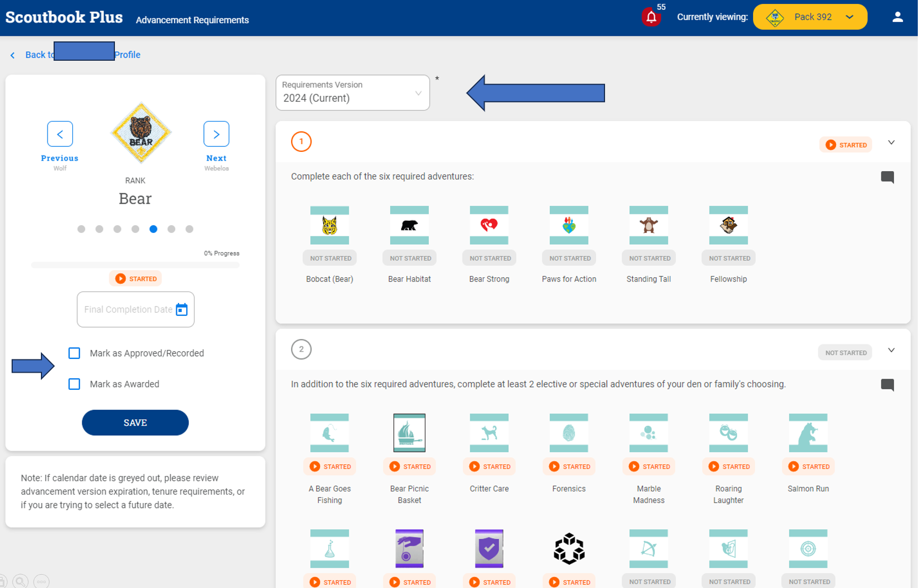This screenshot has height=588, width=920.
Task: Go to Next rank Webelos
Action: click(x=217, y=134)
